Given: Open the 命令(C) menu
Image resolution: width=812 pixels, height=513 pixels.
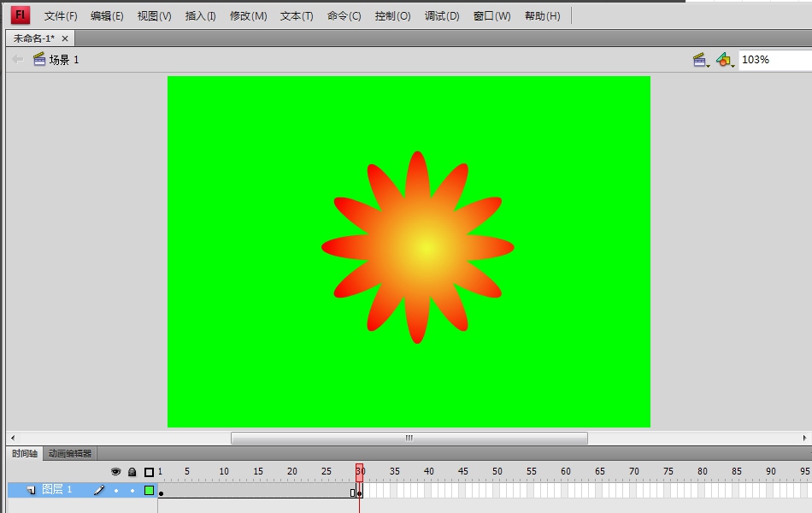Looking at the screenshot, I should [344, 16].
